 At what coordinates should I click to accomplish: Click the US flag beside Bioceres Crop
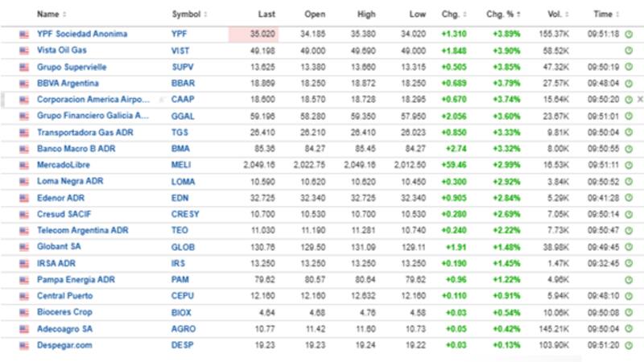(x=24, y=312)
